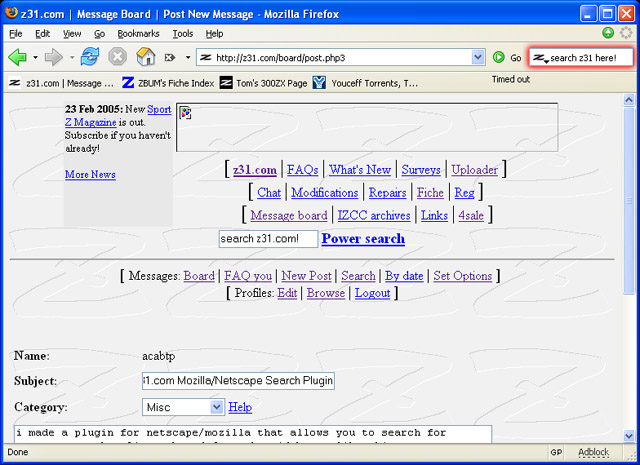
Task: Open the Edit menu
Action: coord(42,33)
